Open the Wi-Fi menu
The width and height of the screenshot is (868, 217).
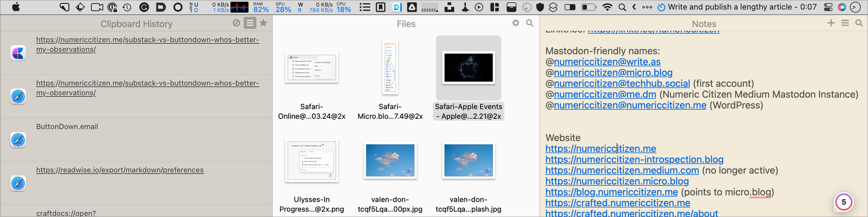[608, 7]
